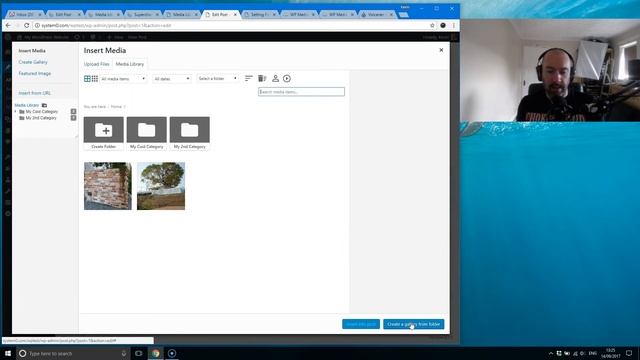Show hidden system tray icons
Viewport: 640px width, 360px height.
tap(551, 353)
